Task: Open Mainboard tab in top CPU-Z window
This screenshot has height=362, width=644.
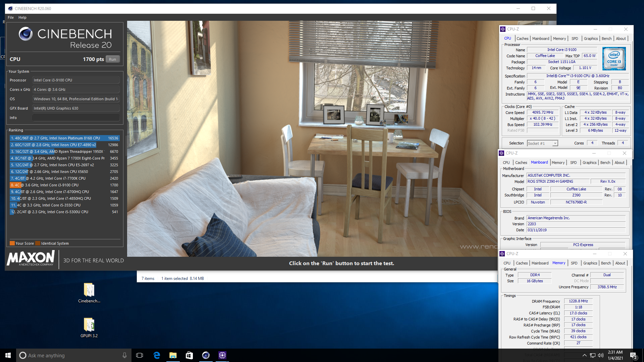Action: click(541, 39)
